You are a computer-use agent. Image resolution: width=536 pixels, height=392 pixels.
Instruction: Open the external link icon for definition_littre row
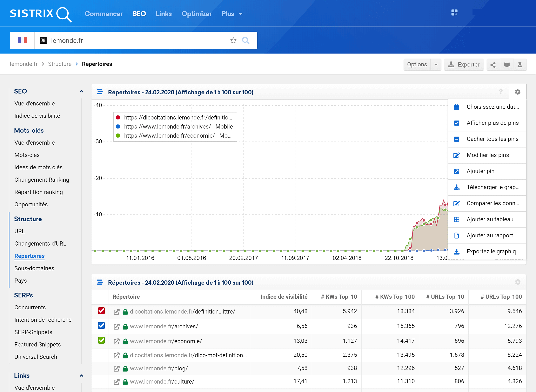point(116,311)
